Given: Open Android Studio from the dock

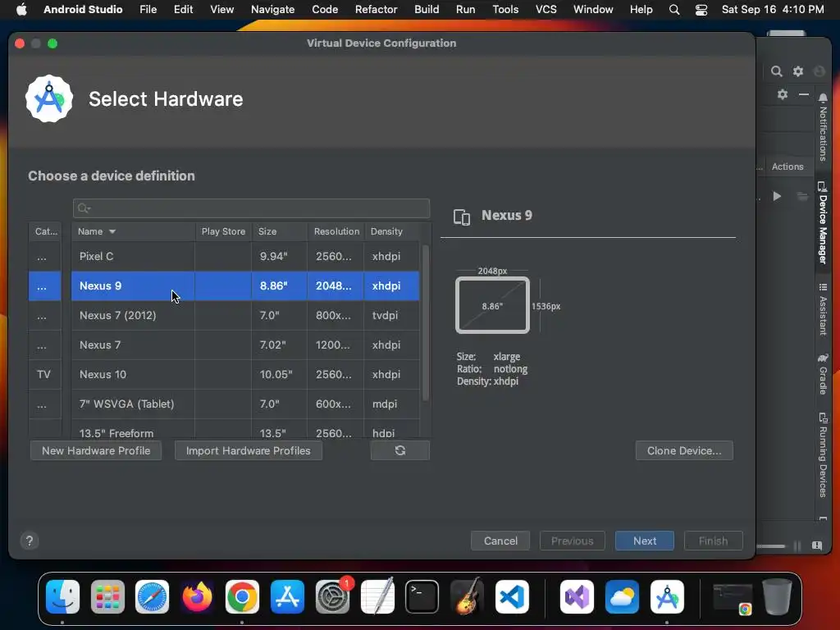Looking at the screenshot, I should (667, 597).
